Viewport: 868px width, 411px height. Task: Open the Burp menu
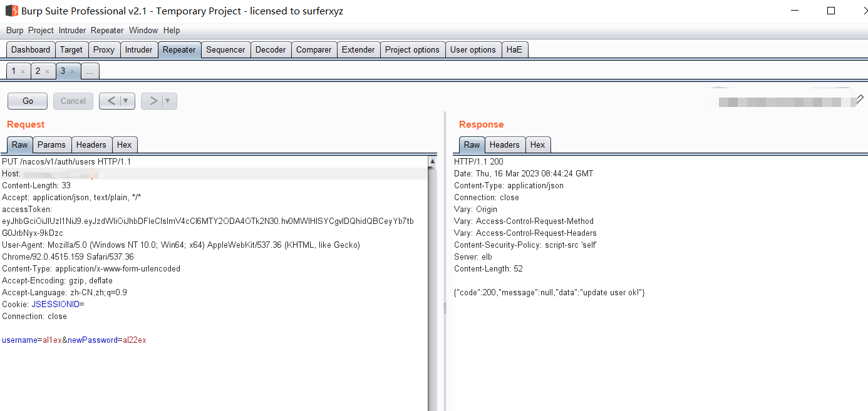pyautogui.click(x=14, y=30)
